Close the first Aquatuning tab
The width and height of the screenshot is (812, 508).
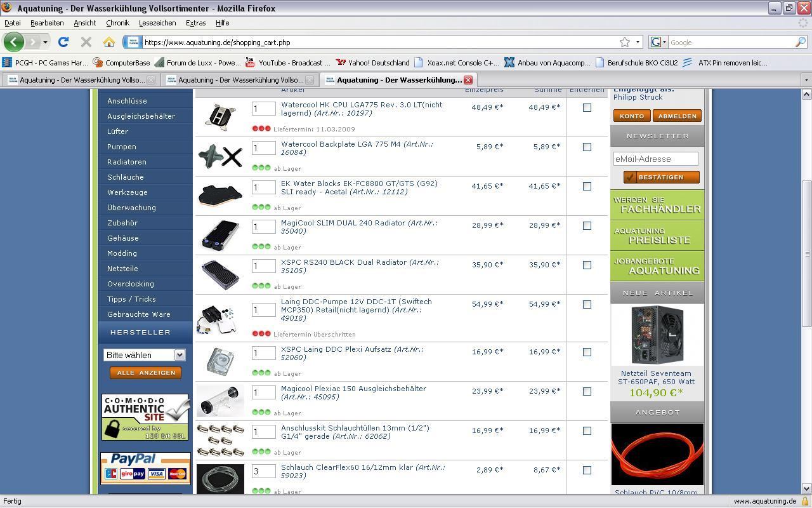tap(150, 80)
